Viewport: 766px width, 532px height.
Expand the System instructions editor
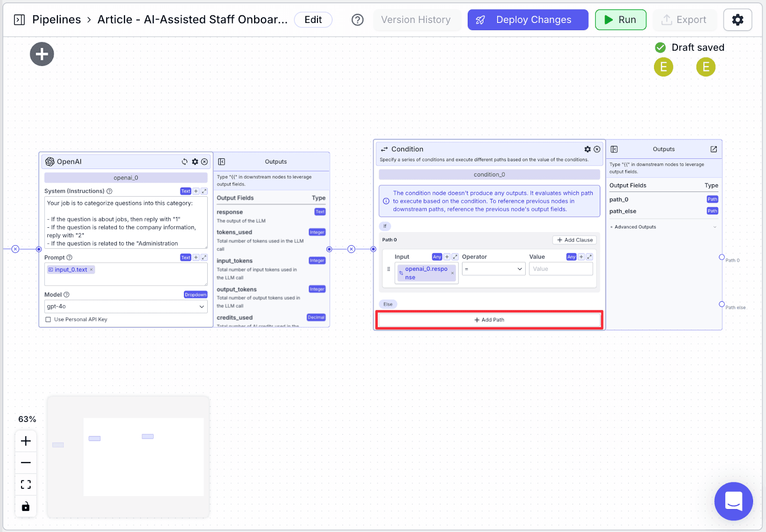coord(204,191)
